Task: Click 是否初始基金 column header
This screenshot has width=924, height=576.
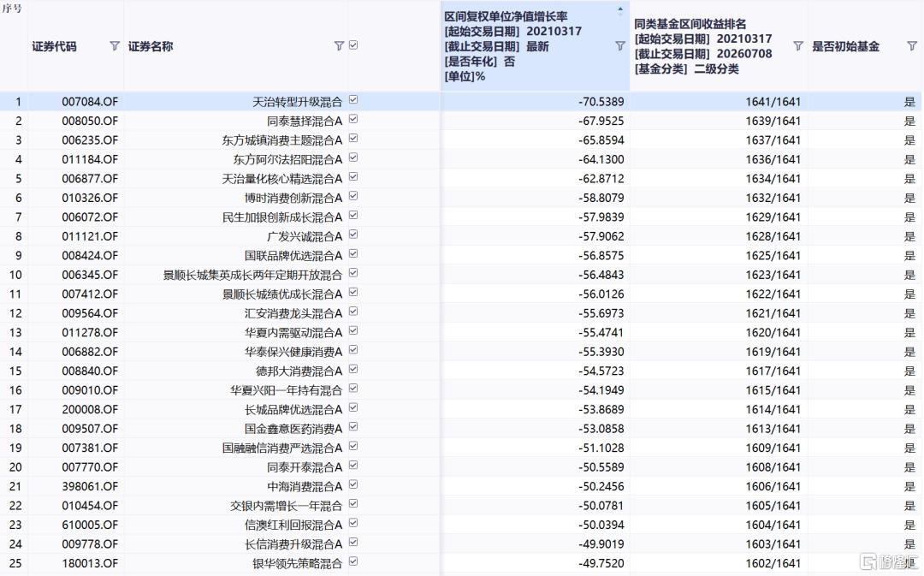Action: (x=845, y=46)
